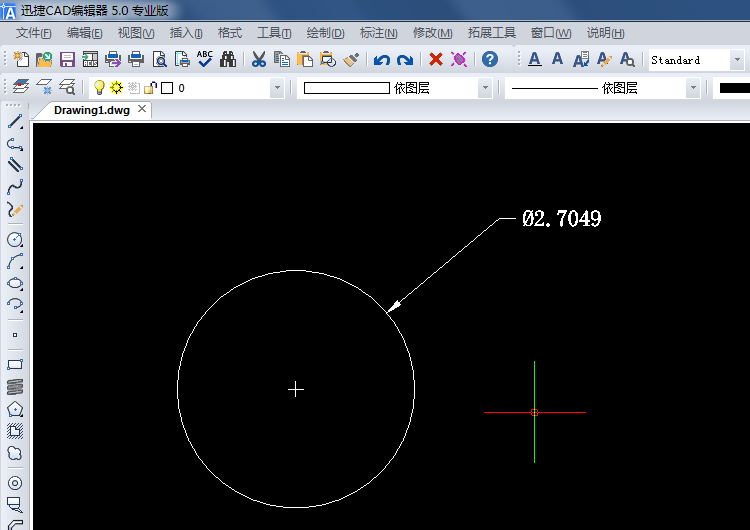Screen dimensions: 750x530
Task: Click the Ø2.7049 diameter dimension text
Action: pyautogui.click(x=561, y=218)
